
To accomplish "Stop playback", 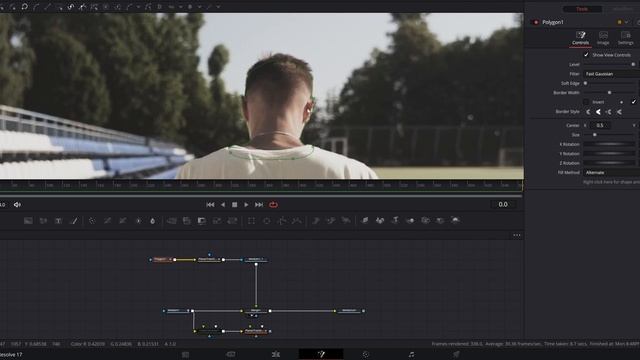I will pyautogui.click(x=235, y=204).
